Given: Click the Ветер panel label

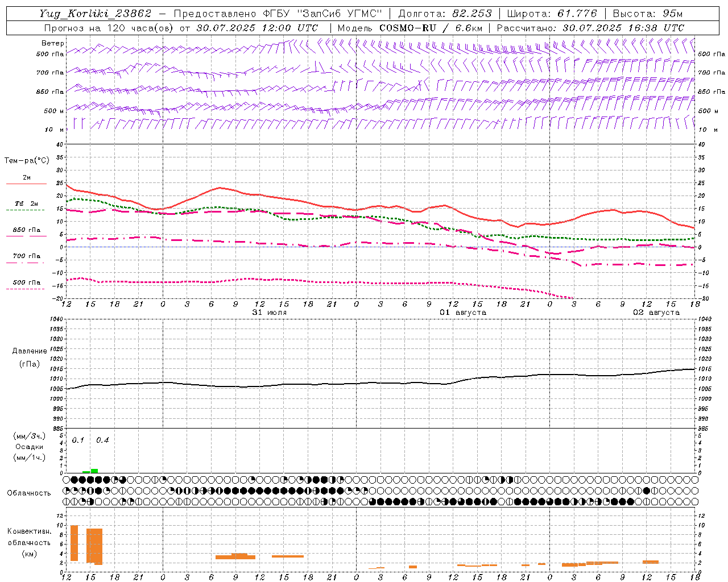Looking at the screenshot, I should pyautogui.click(x=53, y=43).
